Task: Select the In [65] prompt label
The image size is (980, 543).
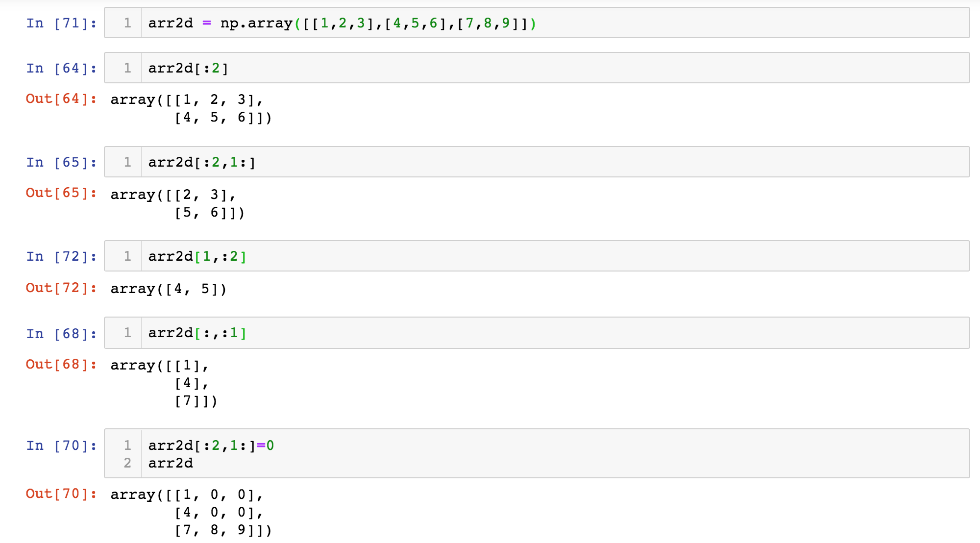Action: point(61,162)
